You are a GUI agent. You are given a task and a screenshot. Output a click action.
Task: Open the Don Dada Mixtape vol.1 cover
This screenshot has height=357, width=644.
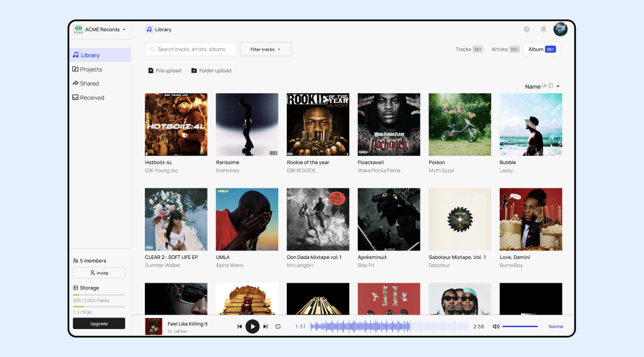click(x=318, y=219)
